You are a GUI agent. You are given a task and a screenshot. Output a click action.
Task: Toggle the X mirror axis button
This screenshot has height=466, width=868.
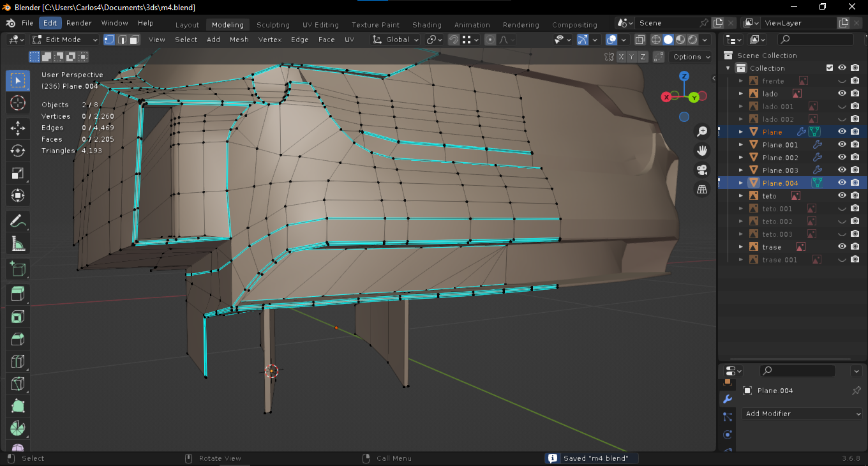tap(622, 57)
